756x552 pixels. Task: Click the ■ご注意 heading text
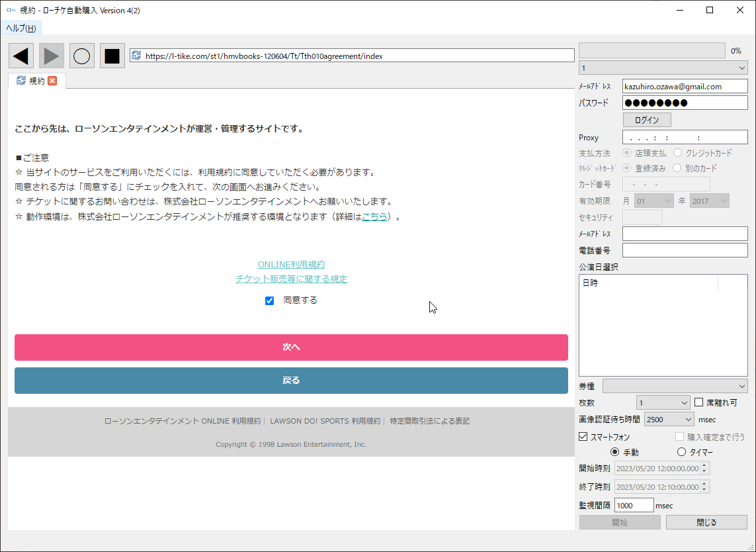pos(32,158)
